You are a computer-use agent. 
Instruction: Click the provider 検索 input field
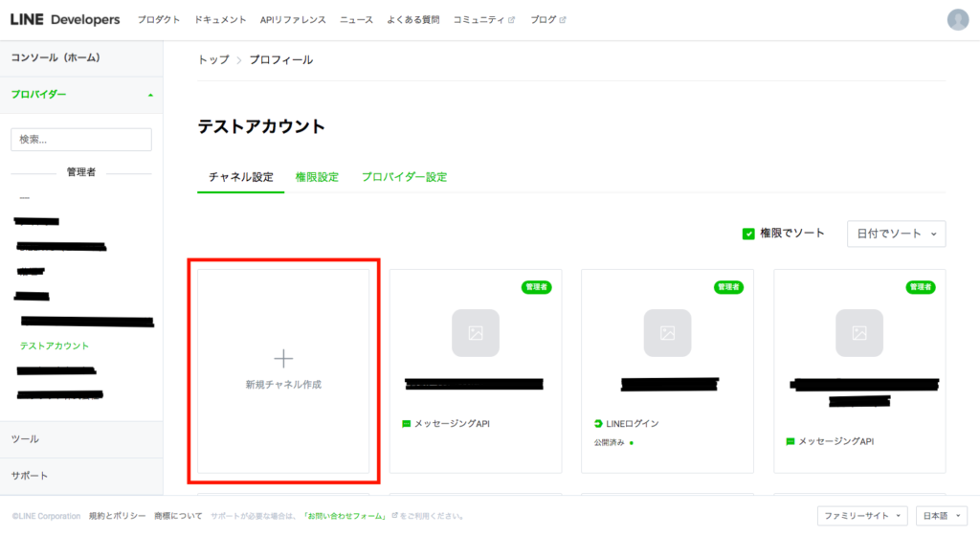(x=81, y=140)
